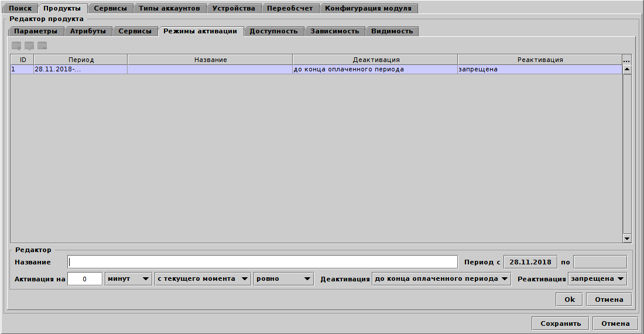Switch to the Параметры sub-tab
644x334 pixels.
pyautogui.click(x=36, y=31)
